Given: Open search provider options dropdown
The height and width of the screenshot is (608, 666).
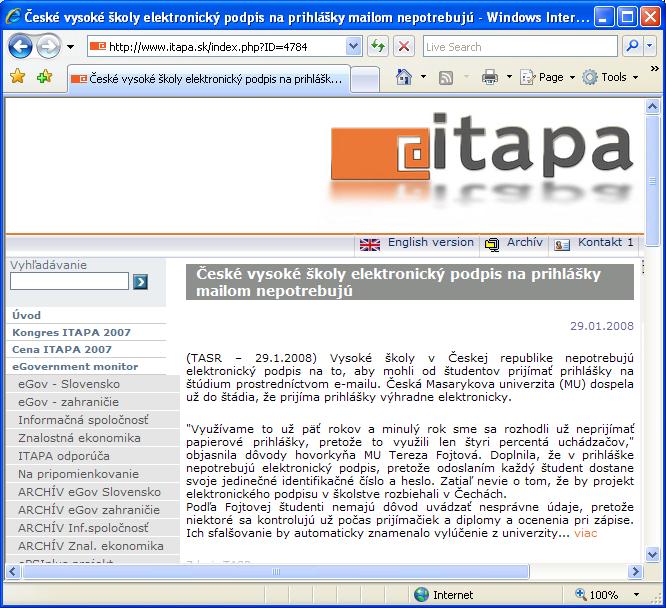Looking at the screenshot, I should (x=650, y=46).
